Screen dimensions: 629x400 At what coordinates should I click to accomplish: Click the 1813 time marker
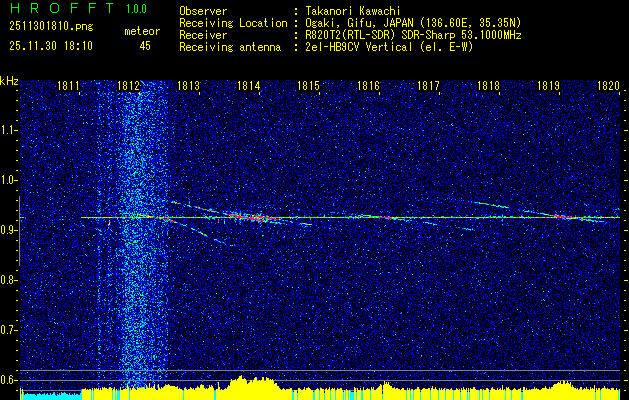(189, 85)
